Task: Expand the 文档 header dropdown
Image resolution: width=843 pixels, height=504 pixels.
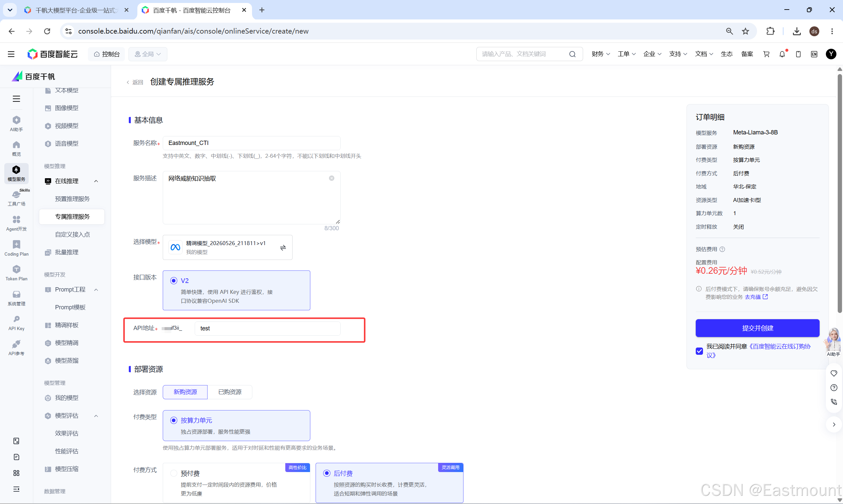Action: click(x=704, y=54)
